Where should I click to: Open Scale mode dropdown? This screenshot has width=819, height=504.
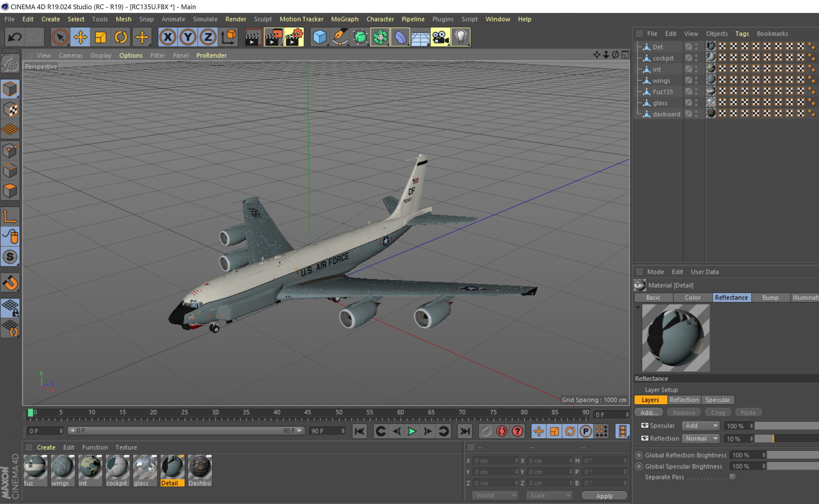[549, 496]
